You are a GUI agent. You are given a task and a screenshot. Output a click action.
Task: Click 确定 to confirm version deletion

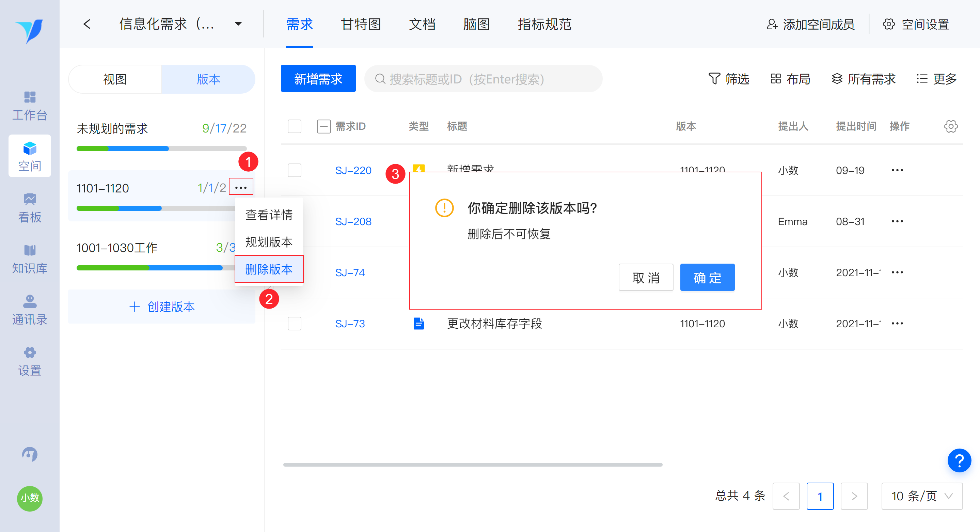707,278
